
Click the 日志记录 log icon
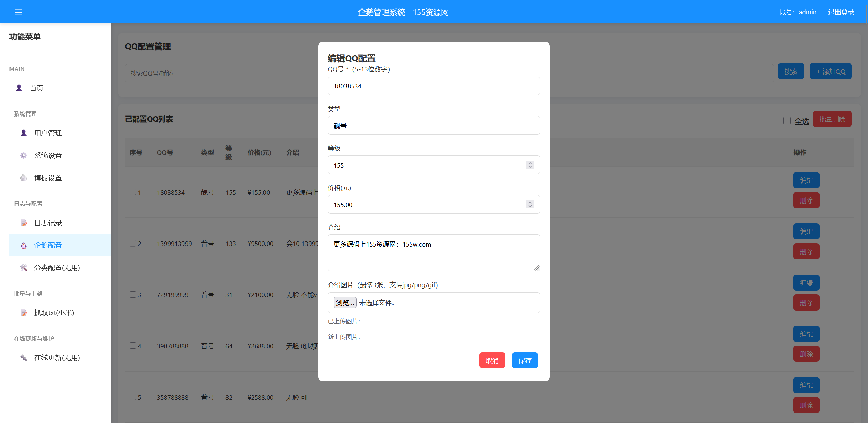[x=23, y=223]
